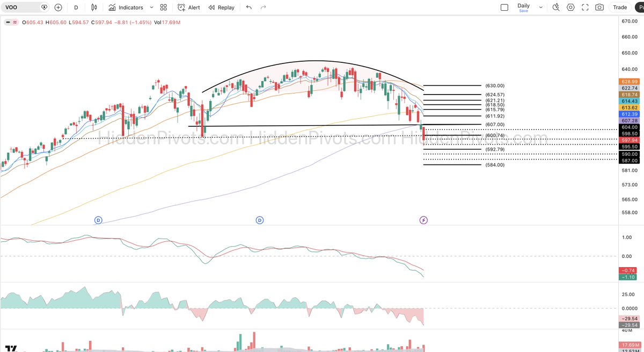
Task: Open quick search lightning magnifier
Action: coord(556,8)
